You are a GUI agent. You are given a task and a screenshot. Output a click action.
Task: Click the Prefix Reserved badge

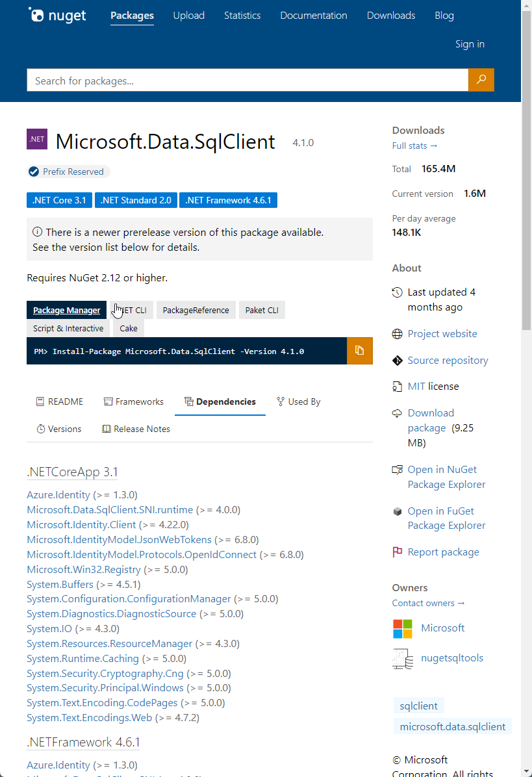pyautogui.click(x=67, y=172)
